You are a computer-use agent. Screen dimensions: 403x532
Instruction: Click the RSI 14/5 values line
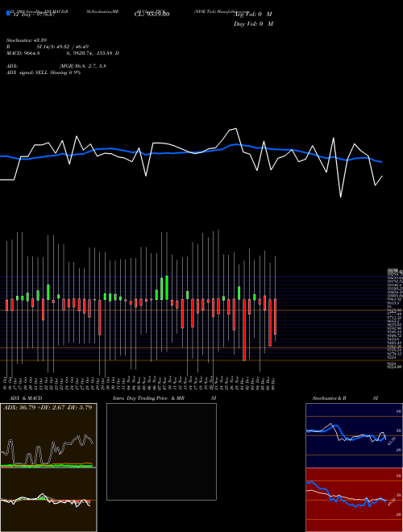tap(48, 47)
